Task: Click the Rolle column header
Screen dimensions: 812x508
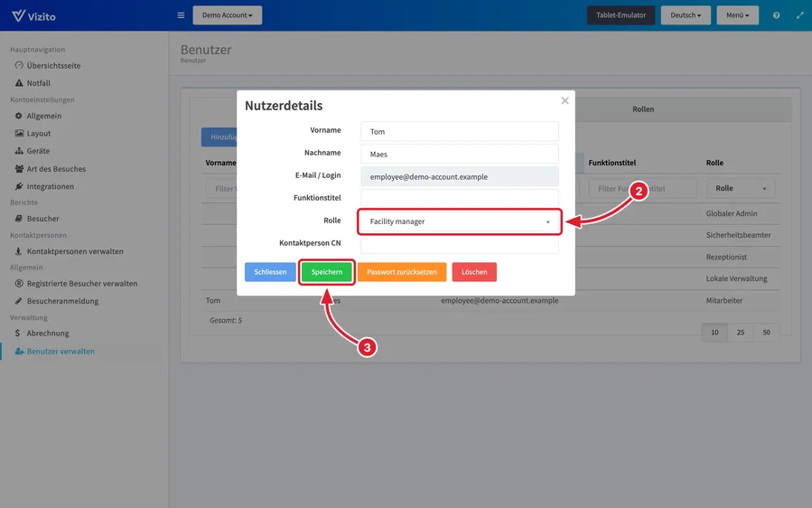Action: pyautogui.click(x=714, y=163)
